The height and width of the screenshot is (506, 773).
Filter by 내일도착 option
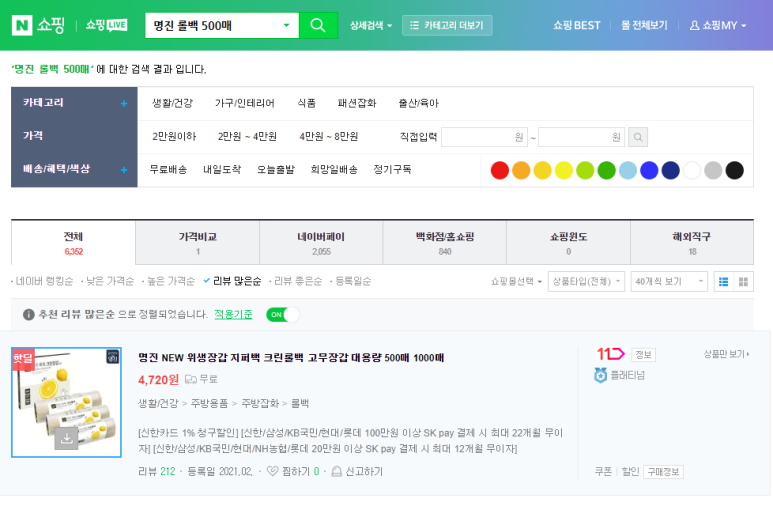click(x=222, y=169)
